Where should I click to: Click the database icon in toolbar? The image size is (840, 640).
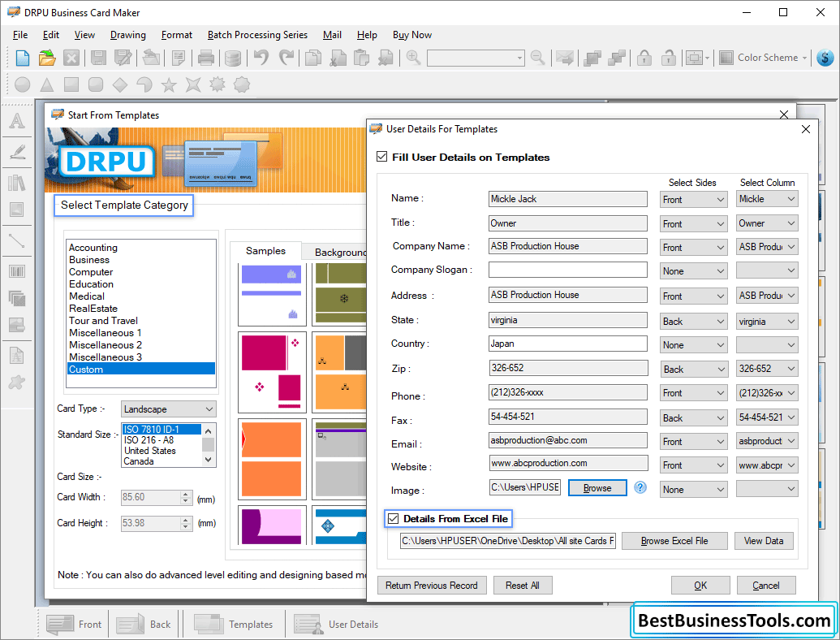[x=232, y=58]
